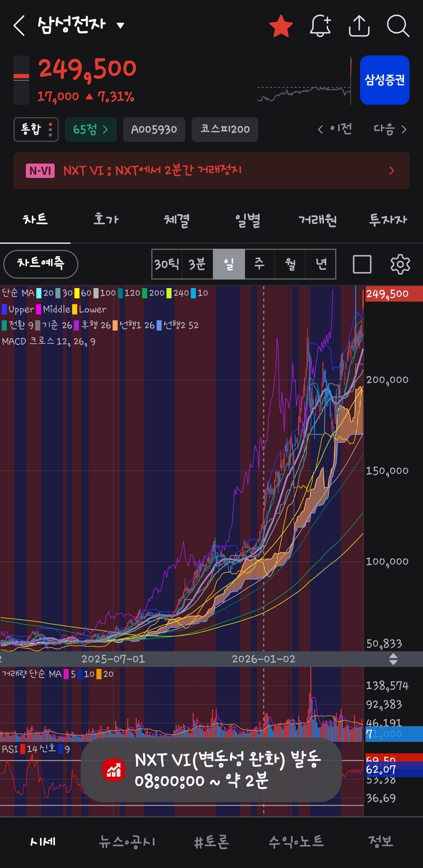Tap the chart resize up-down arrows handle
This screenshot has width=423, height=868.
pyautogui.click(x=393, y=659)
